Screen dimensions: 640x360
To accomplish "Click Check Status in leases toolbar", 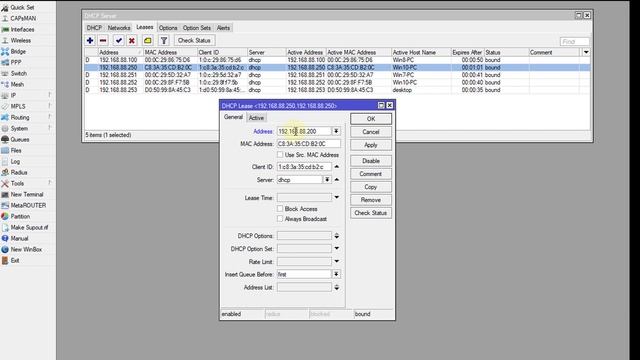I will click(x=194, y=40).
